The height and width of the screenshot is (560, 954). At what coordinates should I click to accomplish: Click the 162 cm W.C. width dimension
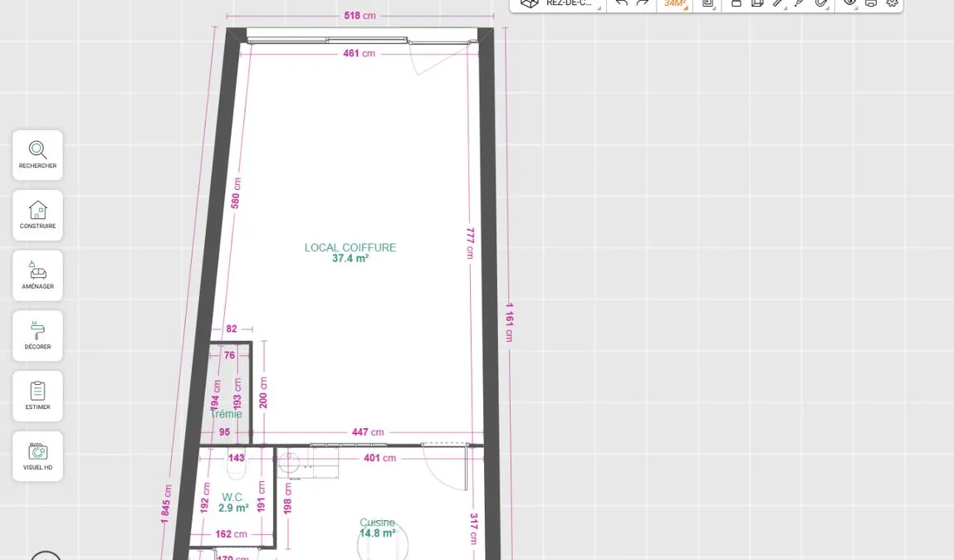pos(231,534)
